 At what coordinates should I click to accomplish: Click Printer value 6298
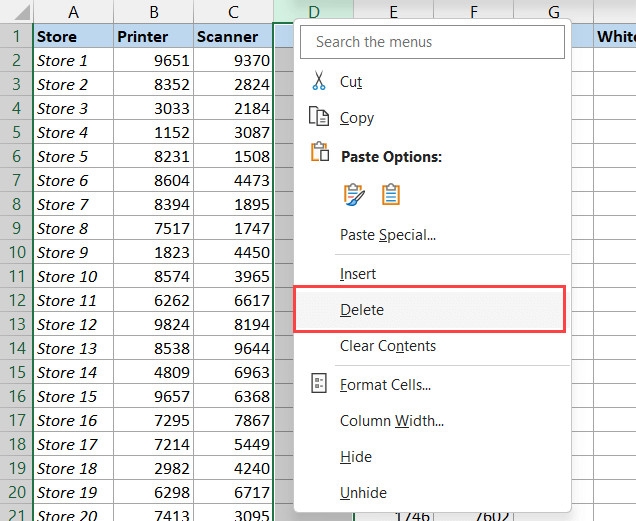pyautogui.click(x=154, y=492)
